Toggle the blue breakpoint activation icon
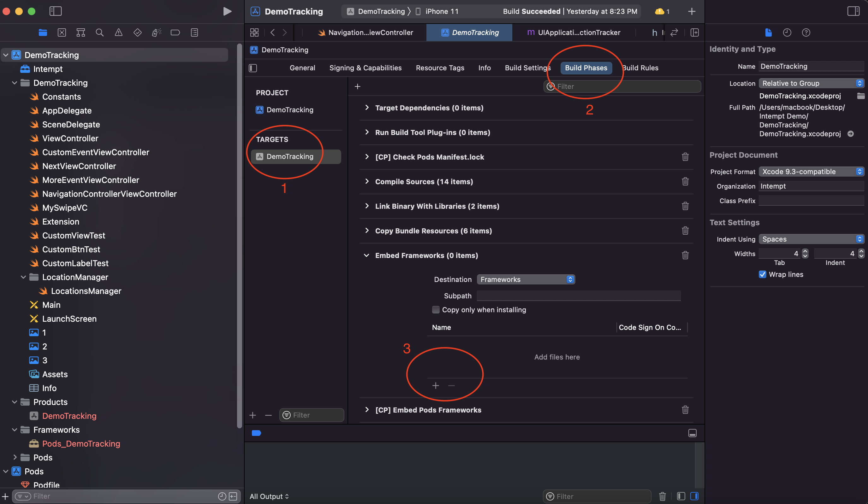The image size is (868, 504). point(256,433)
